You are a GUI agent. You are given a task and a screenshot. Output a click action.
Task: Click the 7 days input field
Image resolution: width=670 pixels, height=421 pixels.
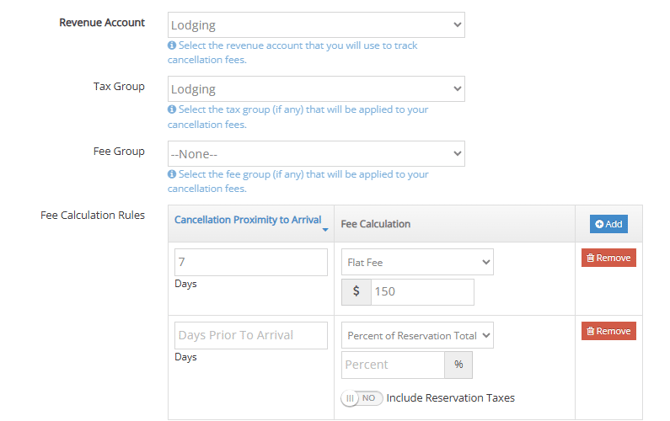tap(250, 262)
